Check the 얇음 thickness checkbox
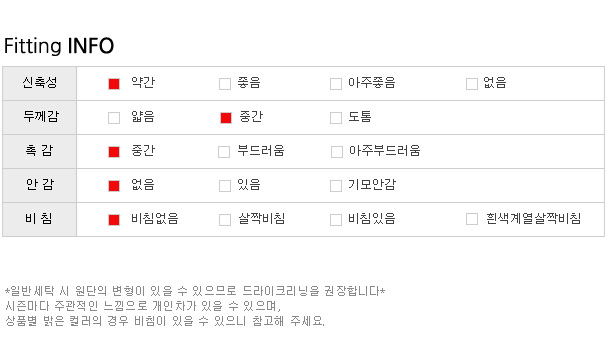608x361 pixels. tap(114, 118)
